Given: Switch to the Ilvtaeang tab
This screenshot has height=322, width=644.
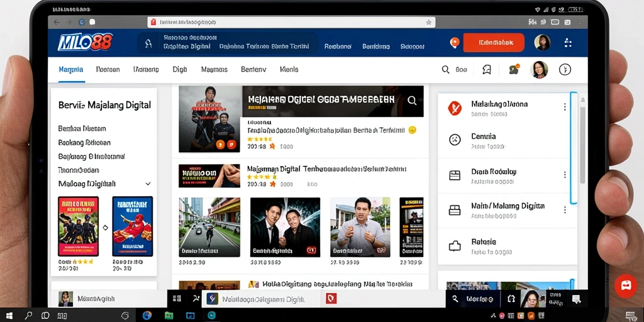Looking at the screenshot, I should pos(146,69).
